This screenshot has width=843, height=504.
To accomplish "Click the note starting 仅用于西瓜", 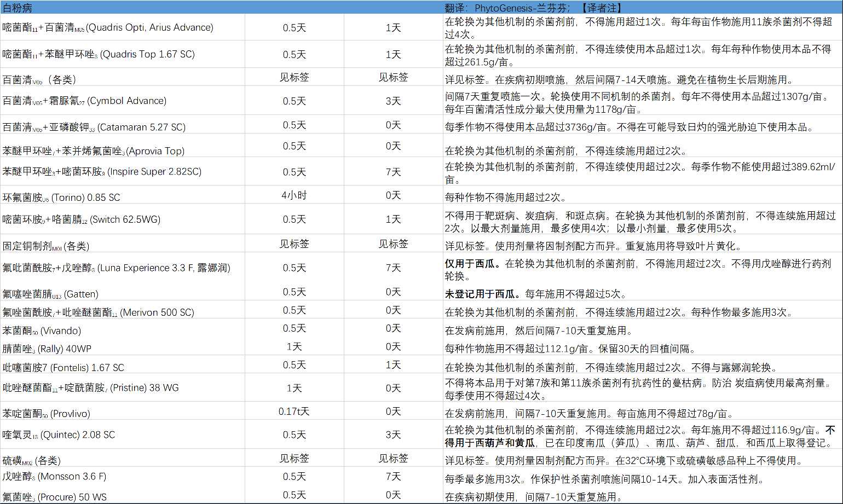I will 643,268.
